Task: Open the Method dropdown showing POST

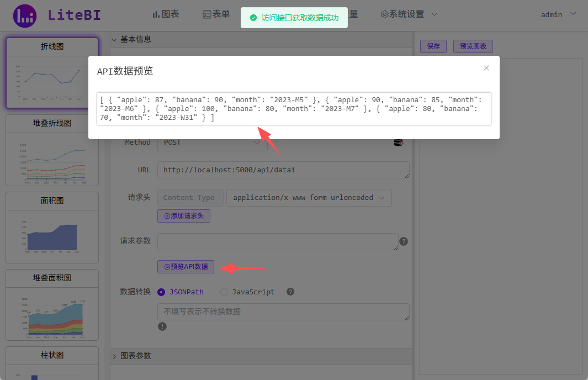Action: [x=213, y=142]
